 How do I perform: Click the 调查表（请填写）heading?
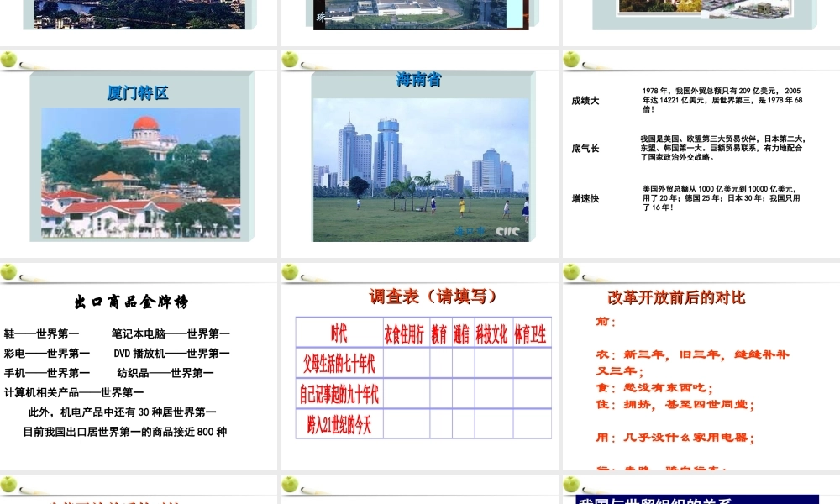[x=433, y=297]
